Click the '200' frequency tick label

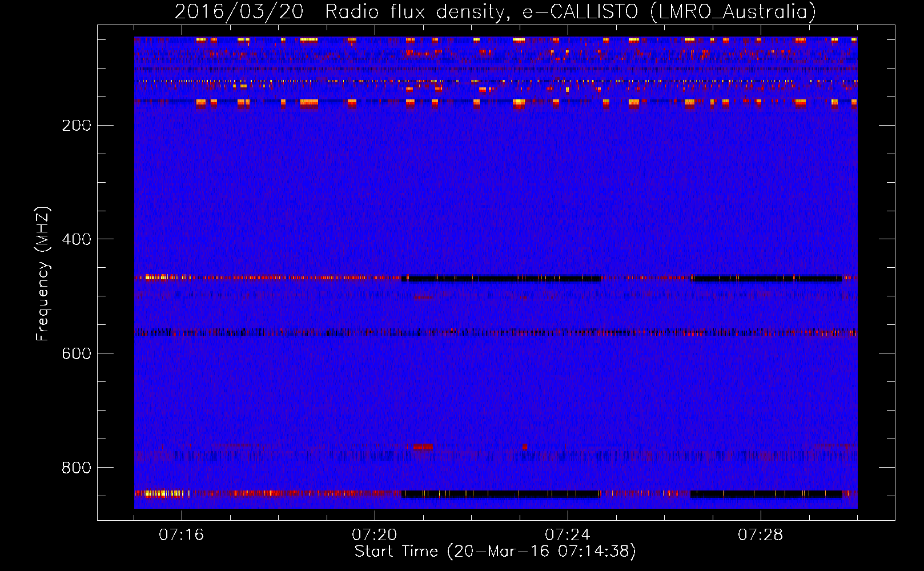point(77,126)
